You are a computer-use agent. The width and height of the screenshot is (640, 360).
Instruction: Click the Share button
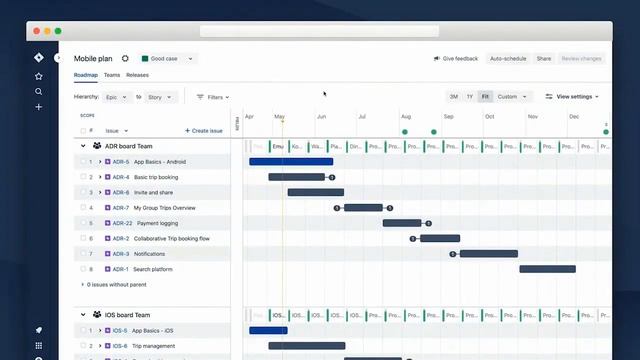544,58
